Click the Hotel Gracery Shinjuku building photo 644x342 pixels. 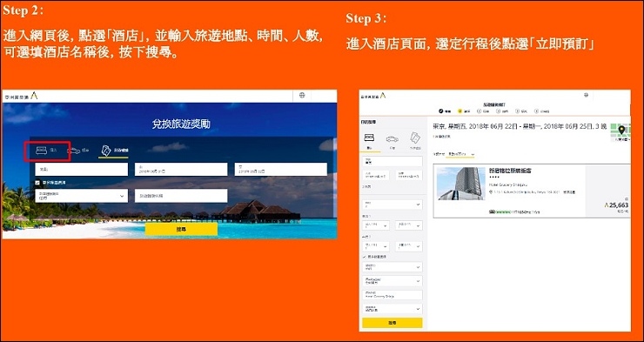coord(461,184)
